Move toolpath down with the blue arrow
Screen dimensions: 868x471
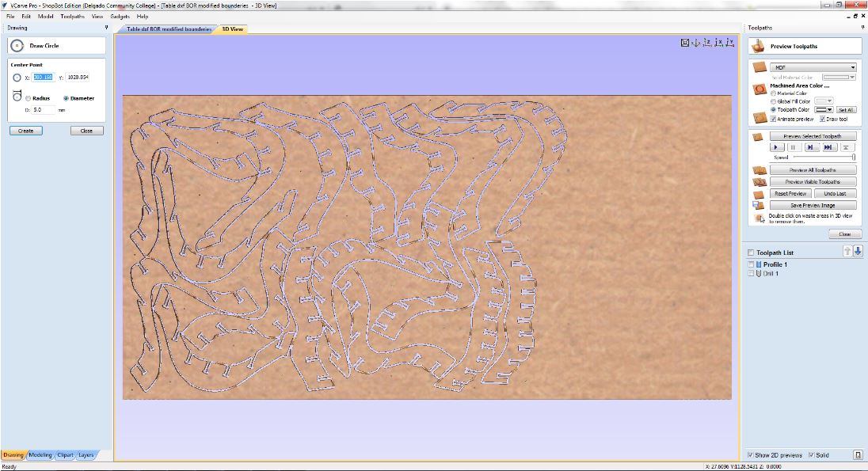point(858,251)
